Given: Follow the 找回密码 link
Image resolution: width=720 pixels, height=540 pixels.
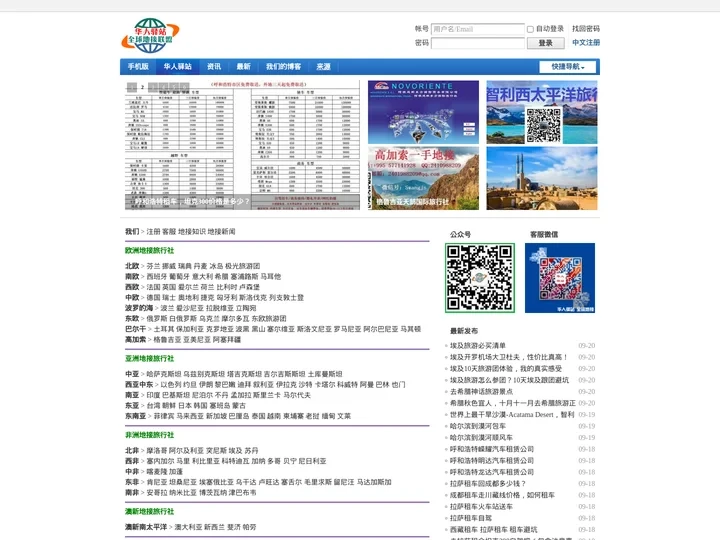Looking at the screenshot, I should pyautogui.click(x=585, y=28).
